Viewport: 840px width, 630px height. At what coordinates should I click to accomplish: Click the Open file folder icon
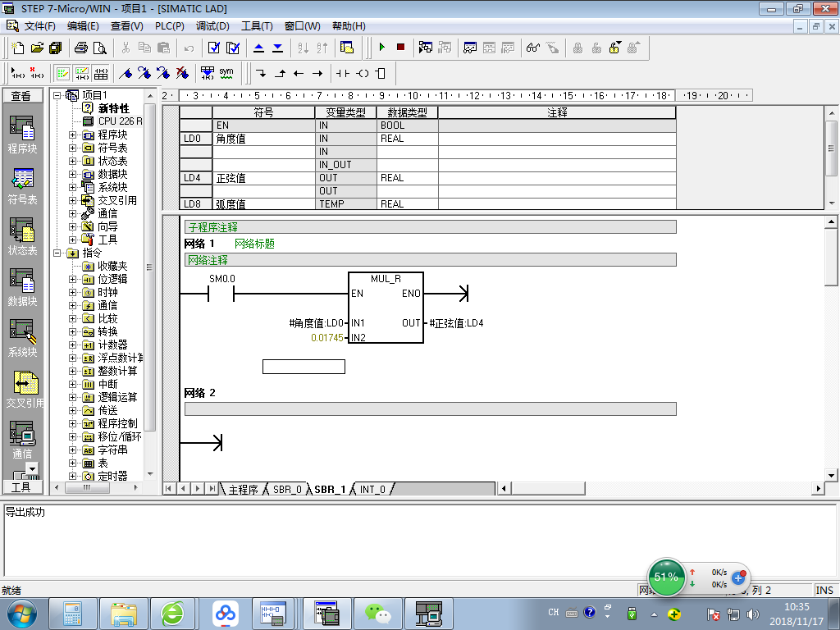(x=37, y=48)
